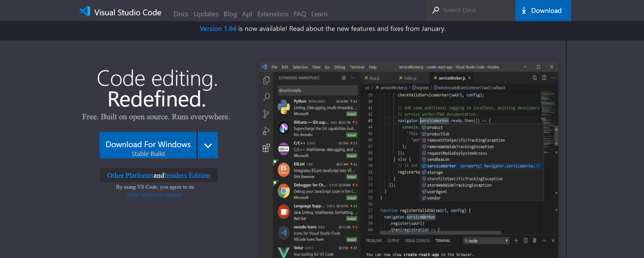Add new terminal with plus icon

point(516,241)
